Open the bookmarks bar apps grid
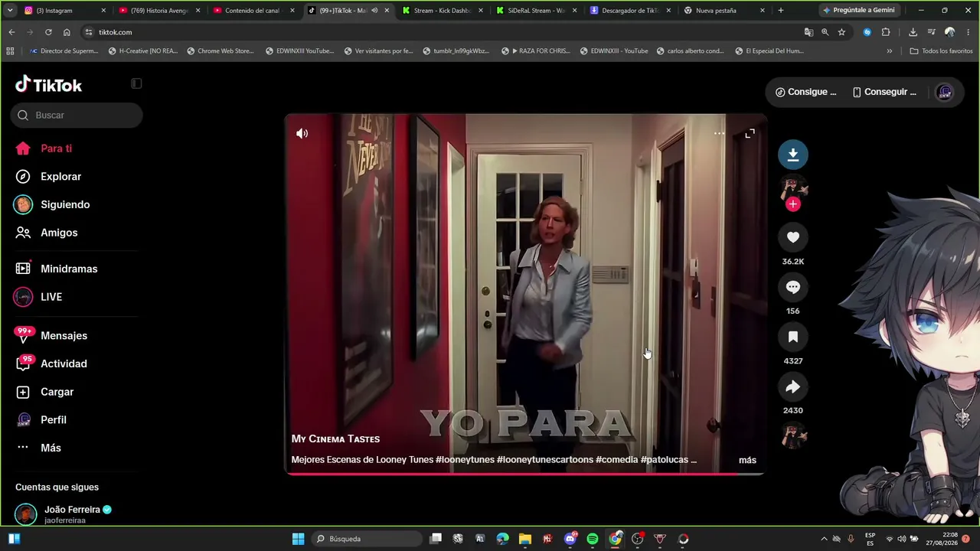Image resolution: width=980 pixels, height=551 pixels. click(x=10, y=51)
